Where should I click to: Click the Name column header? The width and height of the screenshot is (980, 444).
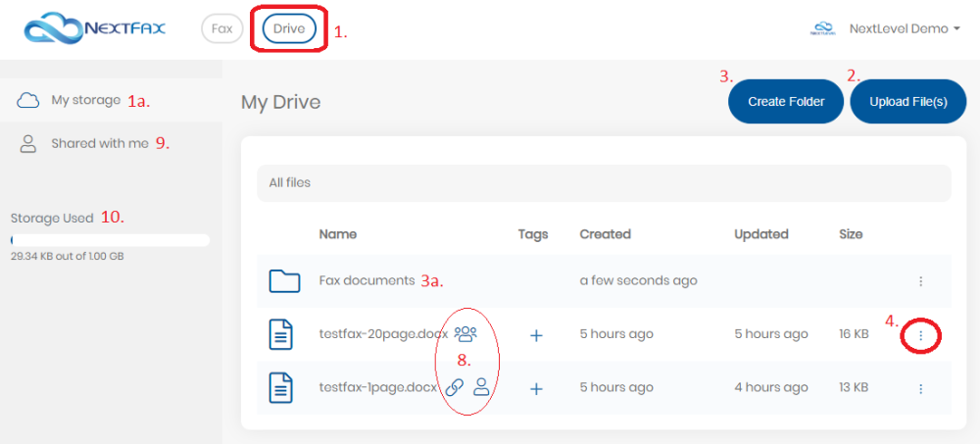(337, 234)
